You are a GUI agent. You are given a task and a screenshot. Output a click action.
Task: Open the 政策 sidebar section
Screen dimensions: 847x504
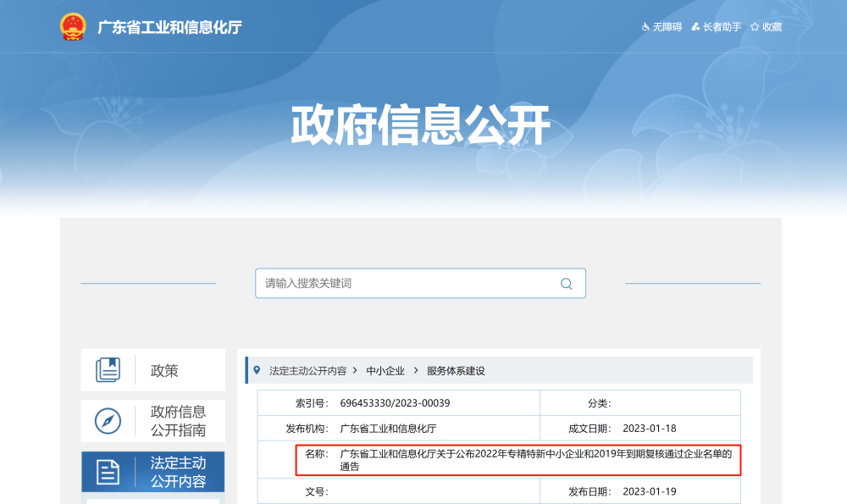[x=152, y=370]
